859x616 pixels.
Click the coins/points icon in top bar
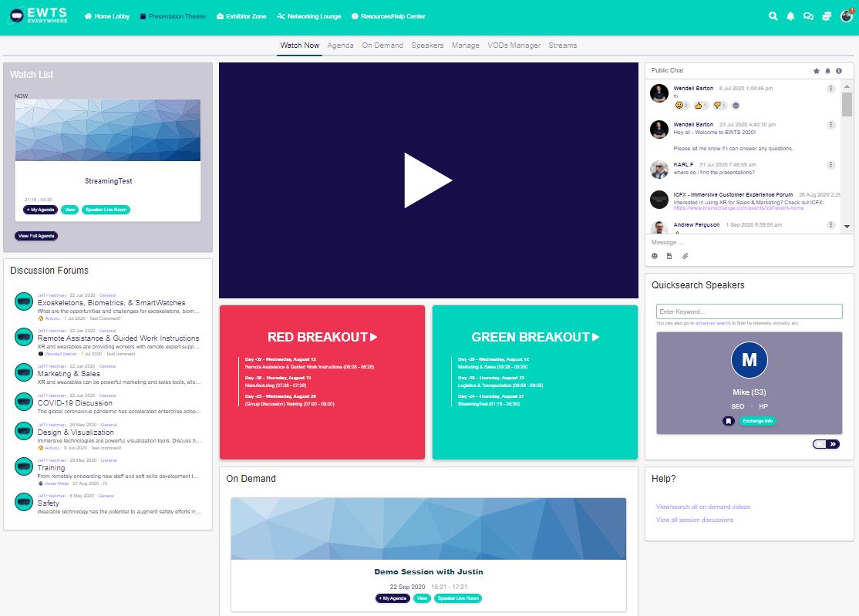(x=827, y=16)
